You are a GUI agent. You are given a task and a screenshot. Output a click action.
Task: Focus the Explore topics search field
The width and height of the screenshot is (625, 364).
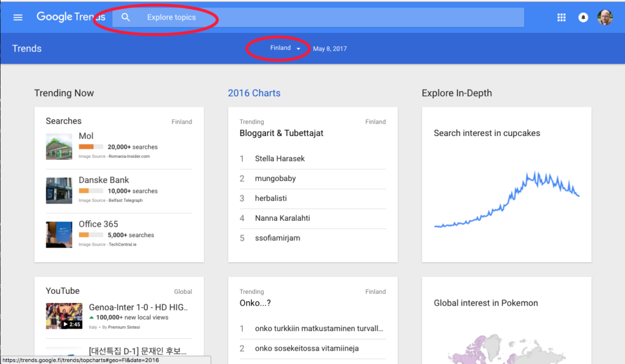(318, 18)
